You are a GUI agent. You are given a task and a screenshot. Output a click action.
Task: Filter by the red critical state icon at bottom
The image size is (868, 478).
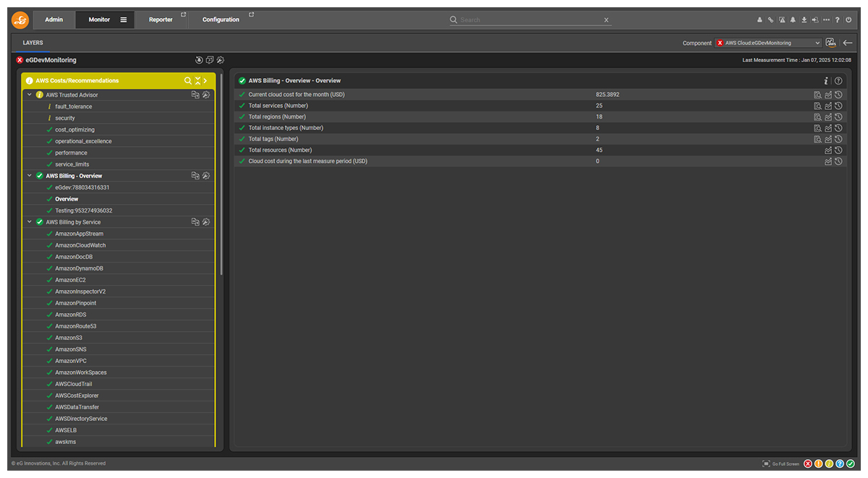click(808, 464)
